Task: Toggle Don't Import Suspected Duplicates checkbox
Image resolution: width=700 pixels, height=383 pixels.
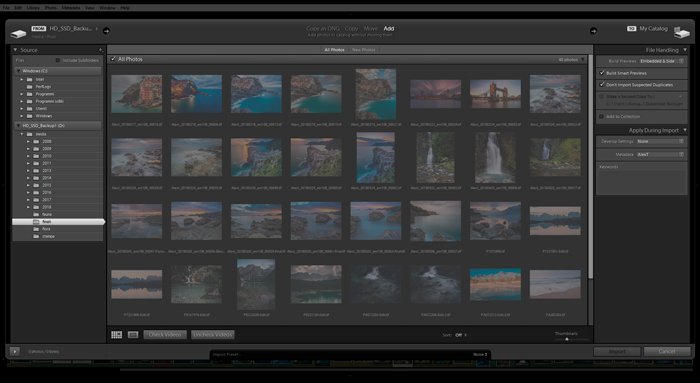Action: pos(602,84)
